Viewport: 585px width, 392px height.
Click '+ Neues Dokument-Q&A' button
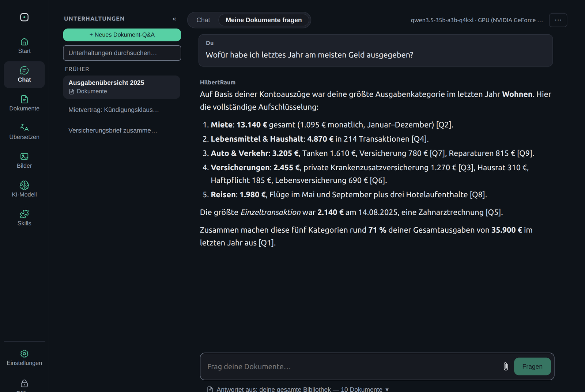tap(122, 35)
